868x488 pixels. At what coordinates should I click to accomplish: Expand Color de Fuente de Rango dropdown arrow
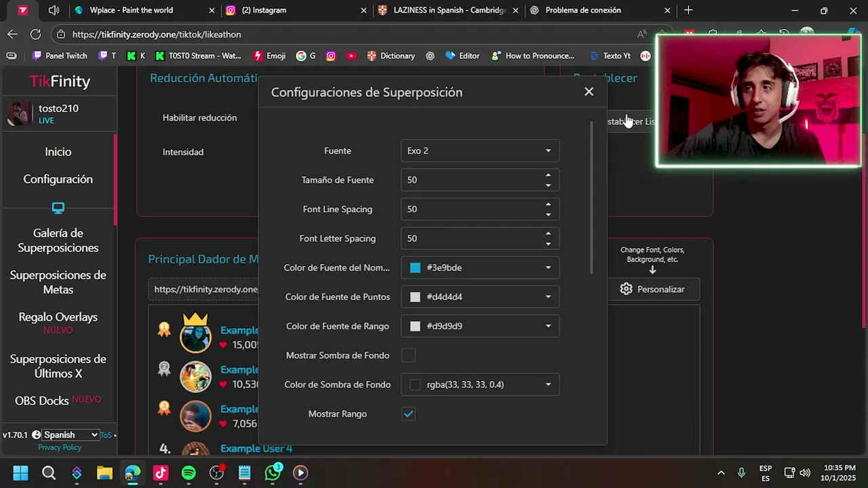tap(548, 326)
